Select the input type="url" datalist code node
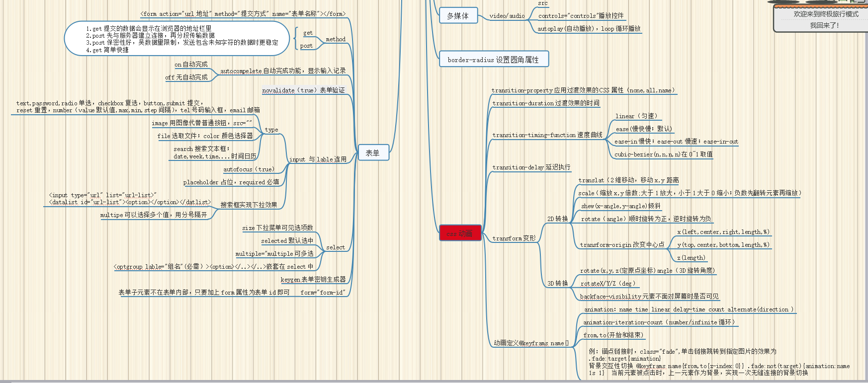 point(130,199)
